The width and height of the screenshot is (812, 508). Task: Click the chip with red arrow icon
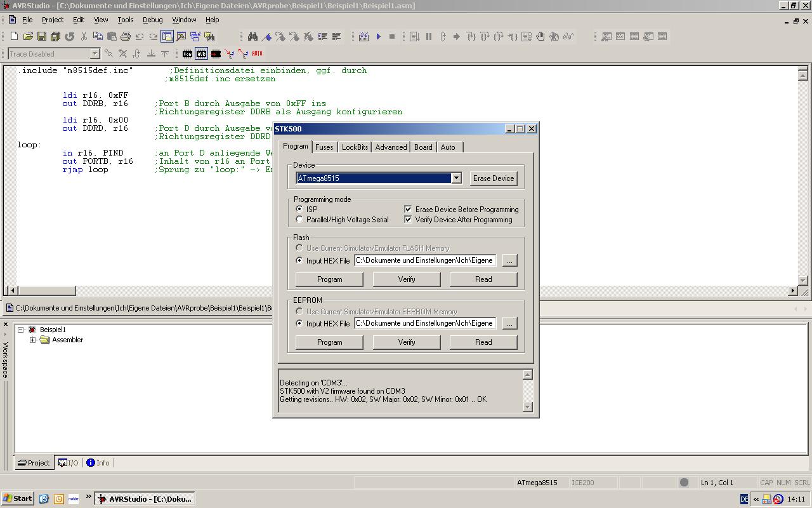click(x=216, y=53)
